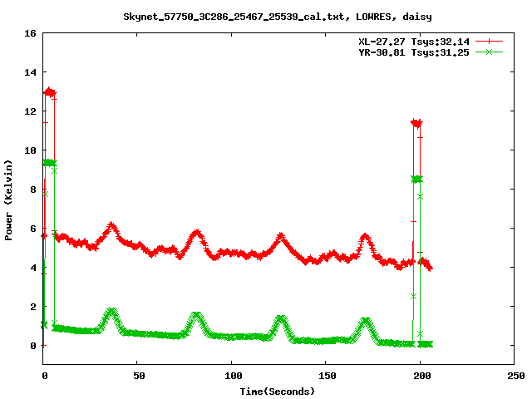Click the y-axis tick label 14
This screenshot has height=399, width=532.
coord(30,72)
